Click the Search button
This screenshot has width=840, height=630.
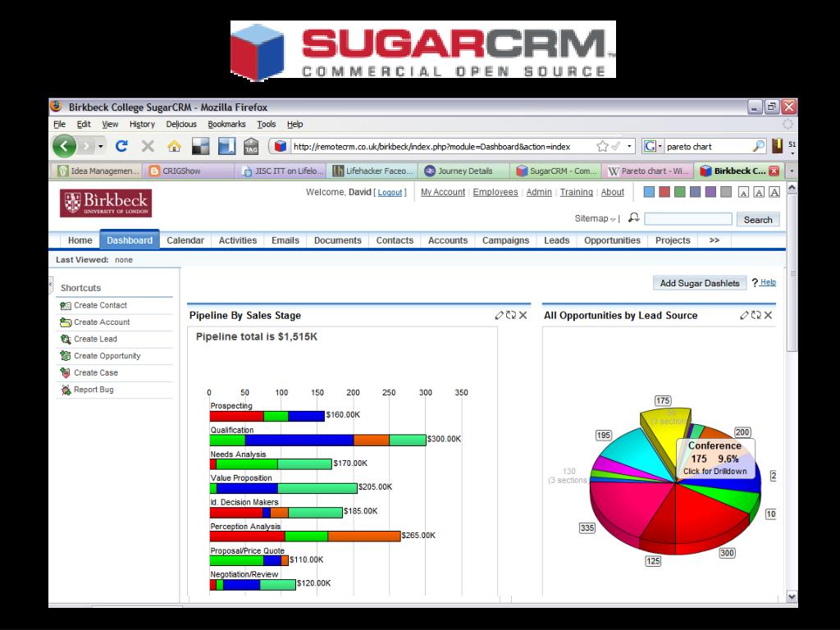click(x=757, y=220)
